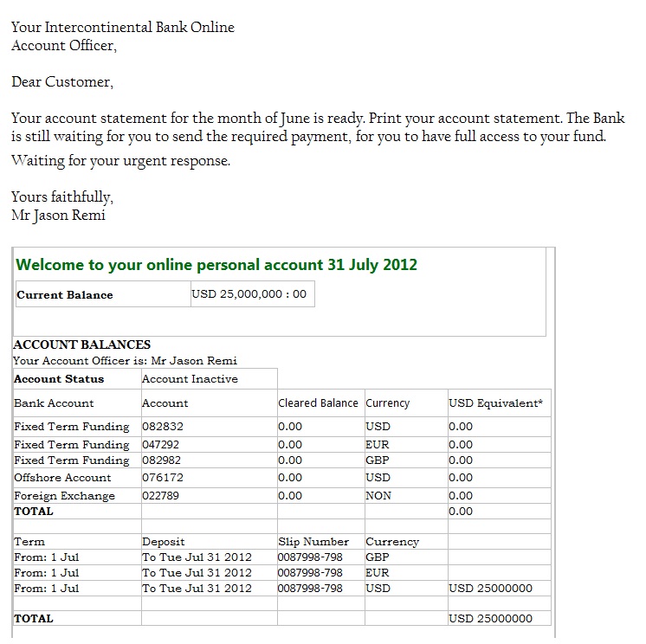The height and width of the screenshot is (644, 646).
Task: Click the 0.00 total USD equivalent
Action: point(461,512)
